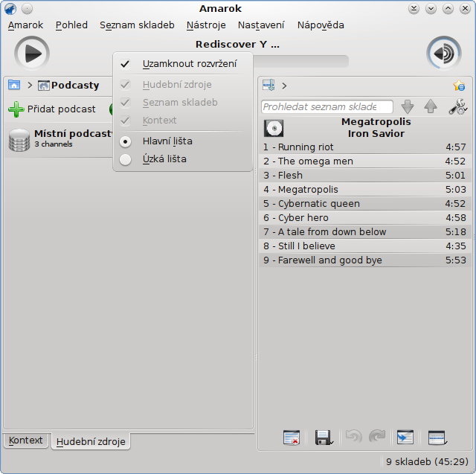Click the clear playlist icon
476x474 pixels.
[x=292, y=438]
